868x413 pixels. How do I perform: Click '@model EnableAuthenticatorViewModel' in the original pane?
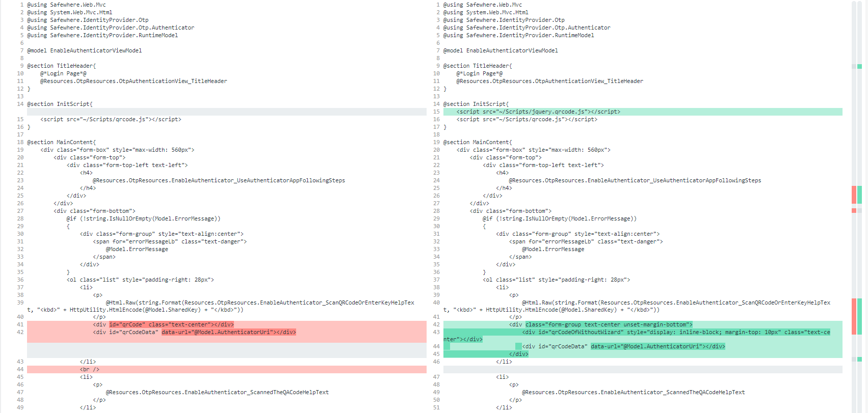[x=85, y=50]
